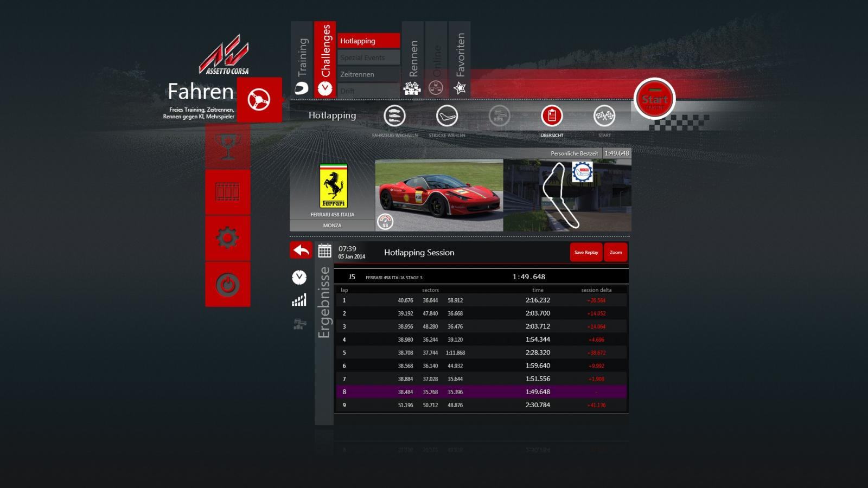The image size is (868, 488).
Task: Hit the big red Start engine button
Action: click(654, 99)
